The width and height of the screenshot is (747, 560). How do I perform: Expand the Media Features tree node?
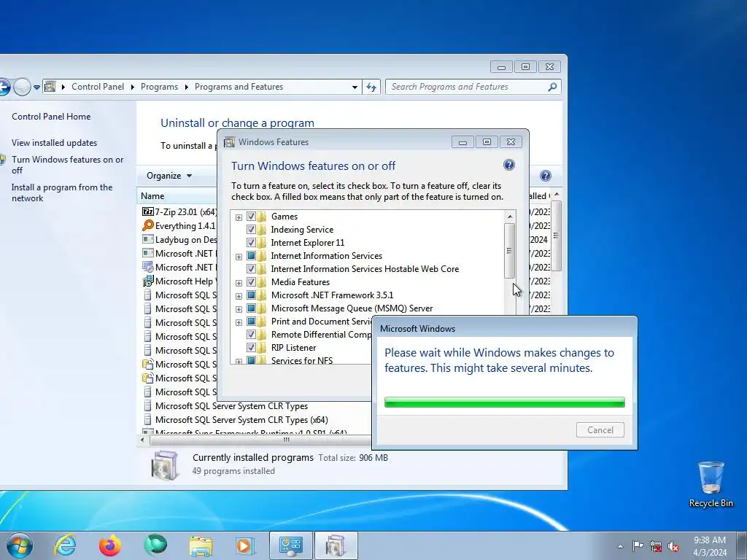(x=239, y=283)
